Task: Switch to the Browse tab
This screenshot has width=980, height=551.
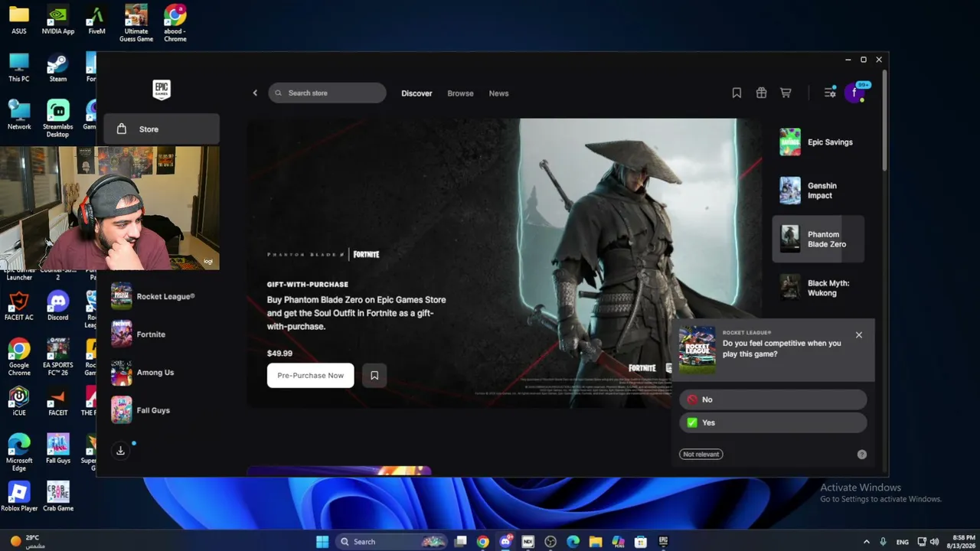Action: point(460,93)
